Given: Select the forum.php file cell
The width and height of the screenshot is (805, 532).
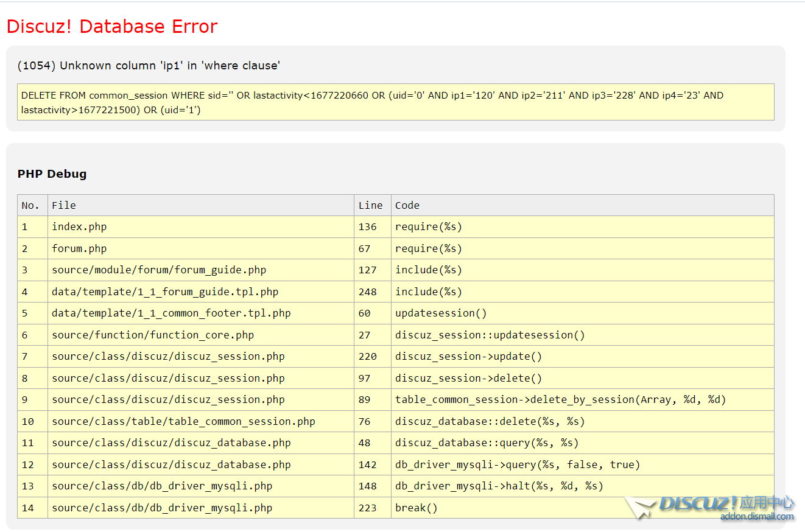Looking at the screenshot, I should tap(79, 248).
